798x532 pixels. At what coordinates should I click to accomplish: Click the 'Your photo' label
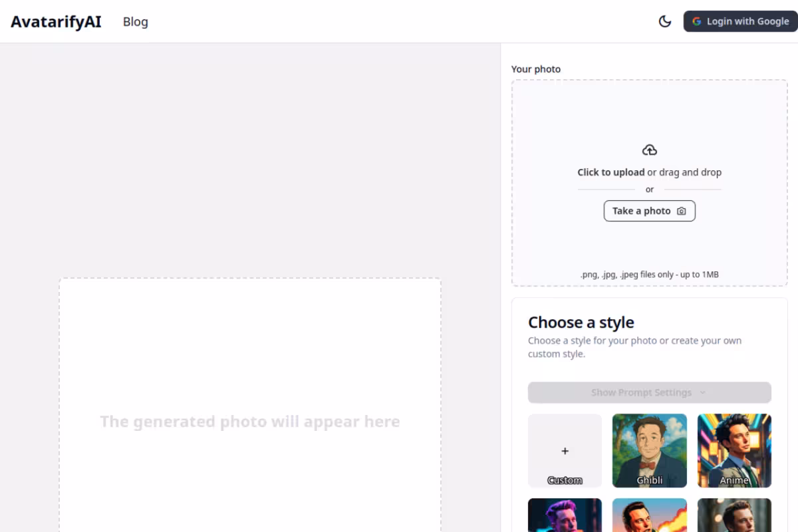tap(536, 69)
